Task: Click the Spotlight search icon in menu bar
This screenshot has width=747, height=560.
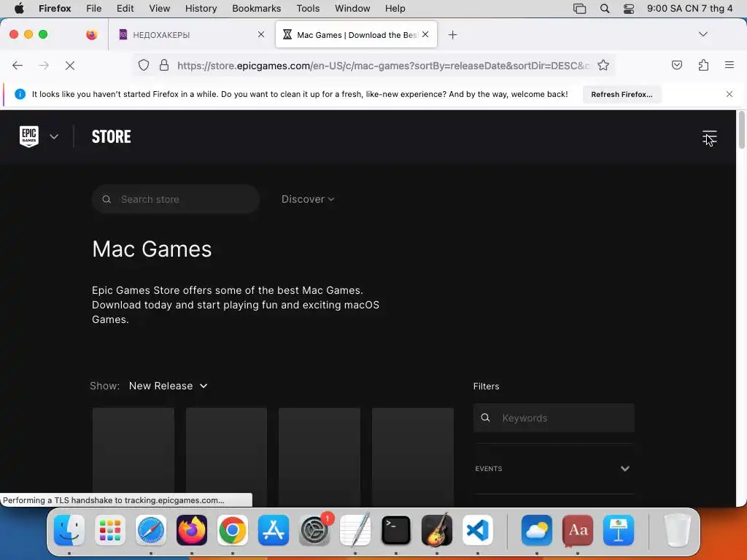Action: [x=605, y=9]
